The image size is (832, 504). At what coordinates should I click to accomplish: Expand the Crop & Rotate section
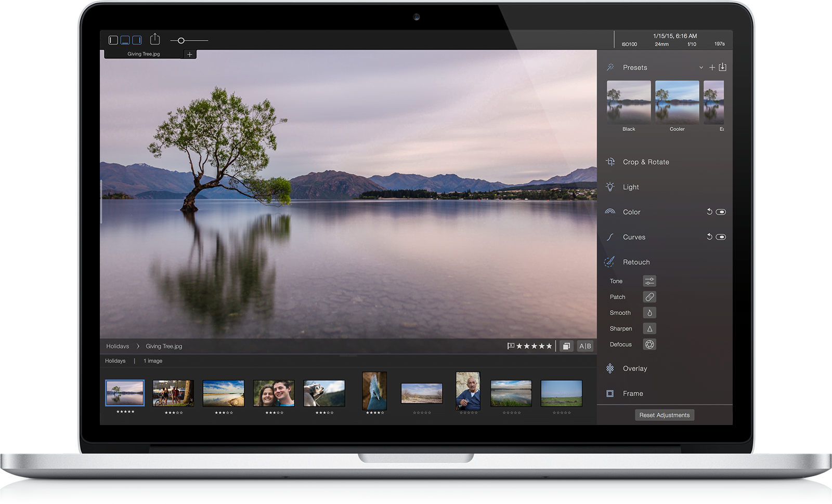[646, 162]
